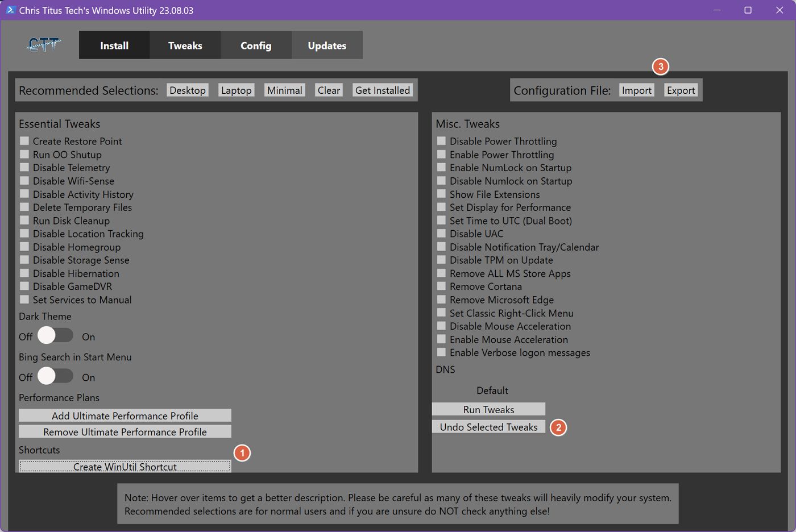
Task: Select Disable TPM on Update checkbox
Action: click(441, 260)
